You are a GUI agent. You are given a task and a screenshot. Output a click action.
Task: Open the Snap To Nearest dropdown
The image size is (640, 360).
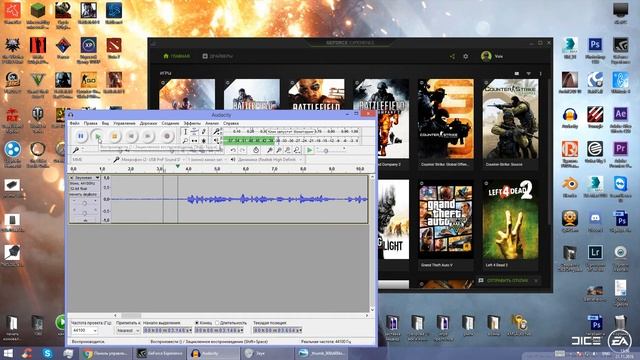coord(128,330)
